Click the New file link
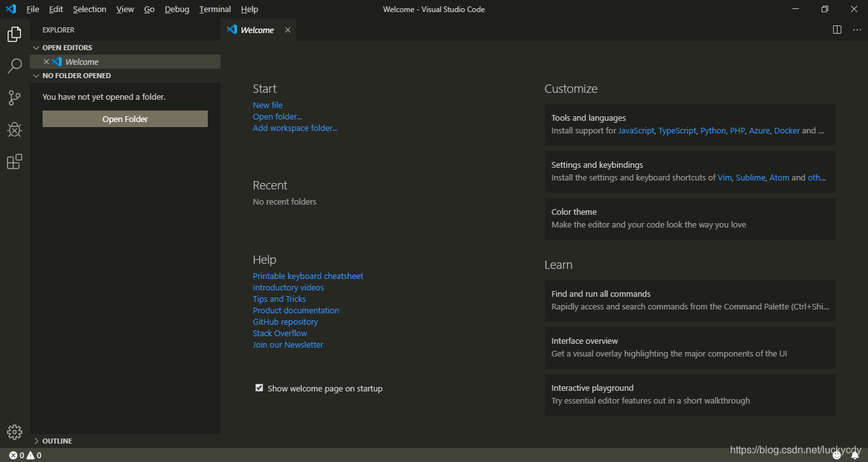 coord(268,105)
